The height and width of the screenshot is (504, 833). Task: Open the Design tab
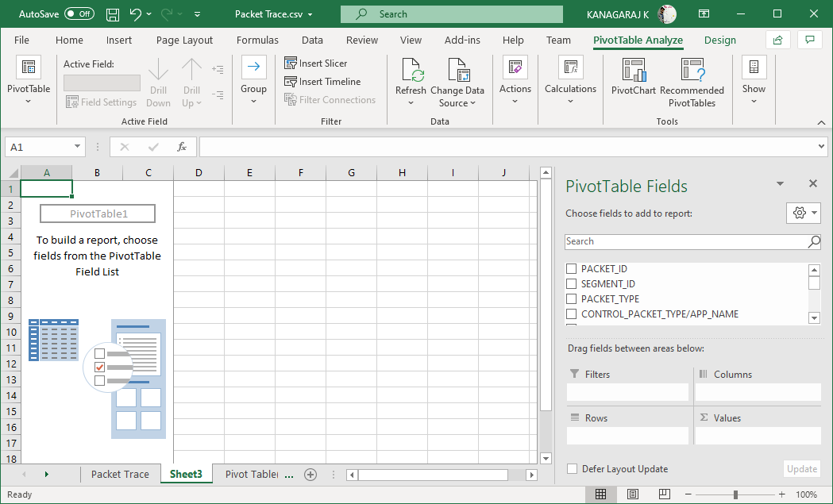(x=720, y=40)
